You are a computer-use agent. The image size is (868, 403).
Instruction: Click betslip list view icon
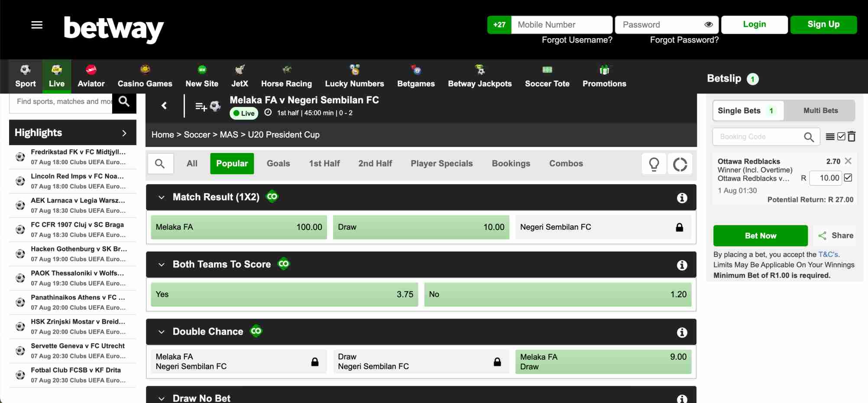click(830, 137)
